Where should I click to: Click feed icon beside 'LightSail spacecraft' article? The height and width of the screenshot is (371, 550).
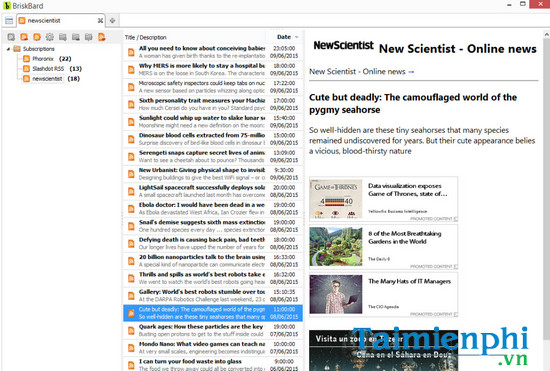(131, 191)
